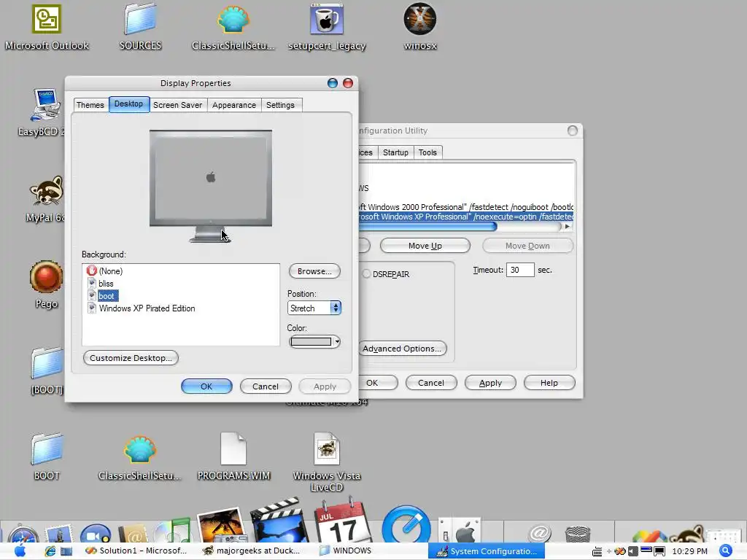Viewport: 747px width, 560px height.
Task: Launch QuickTime Player dock icon
Action: point(406,525)
